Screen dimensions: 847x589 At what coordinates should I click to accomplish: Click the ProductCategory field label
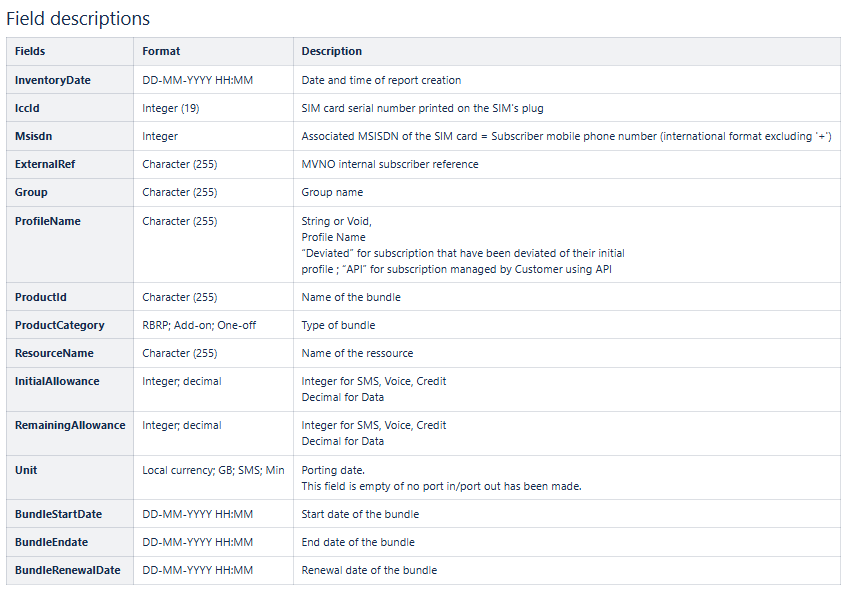(x=59, y=325)
